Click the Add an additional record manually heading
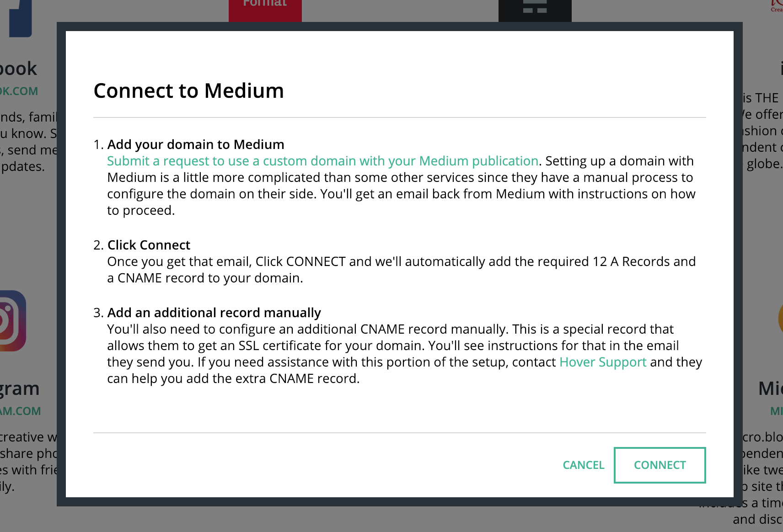This screenshot has width=783, height=532. tap(214, 313)
